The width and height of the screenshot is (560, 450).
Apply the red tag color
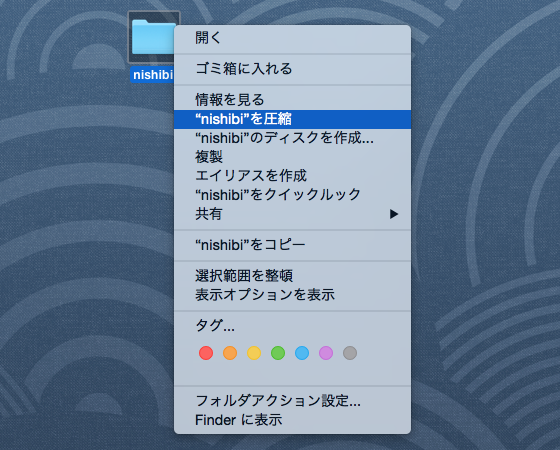pos(206,353)
